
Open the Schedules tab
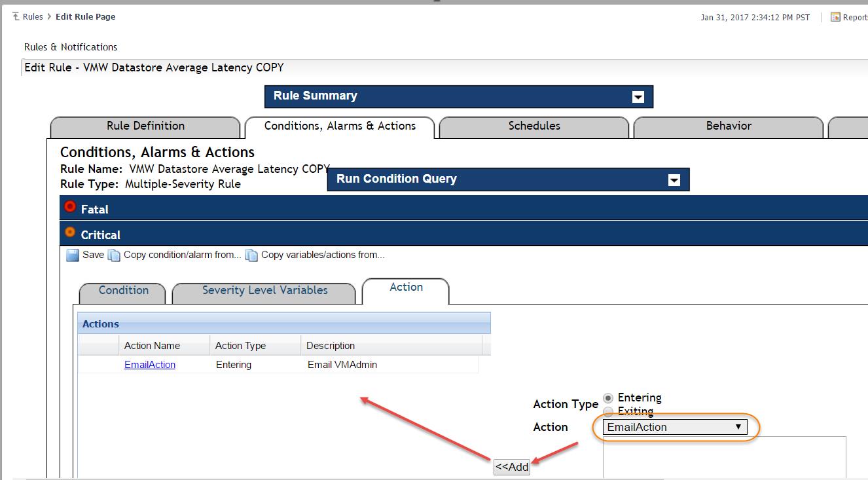(x=534, y=126)
